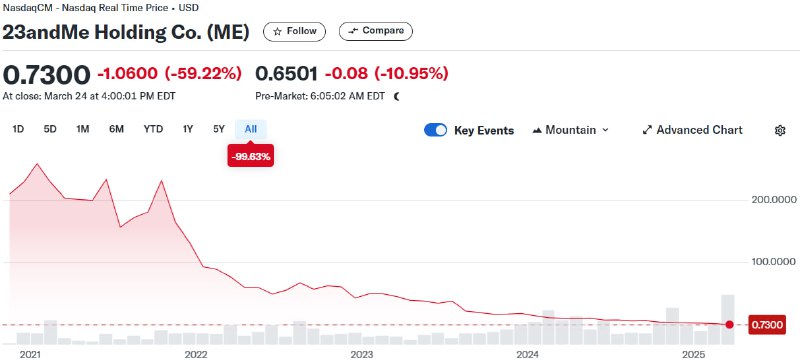The image size is (800, 364).
Task: Click the tallest volume bar in 2025
Action: 728,319
